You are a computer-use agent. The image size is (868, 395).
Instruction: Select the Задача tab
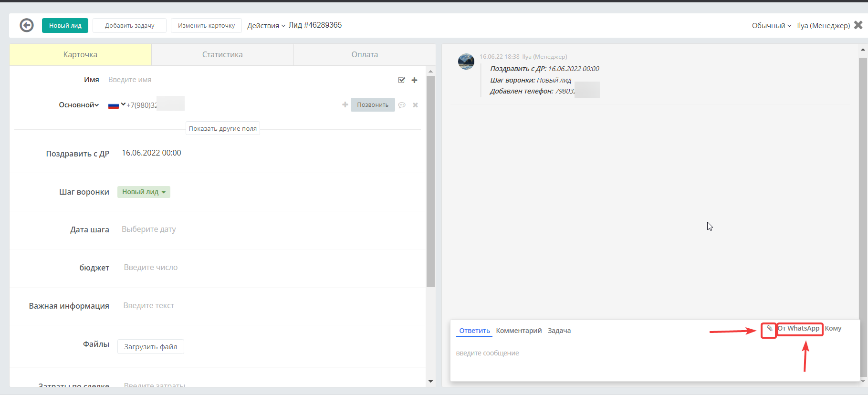[x=559, y=331]
